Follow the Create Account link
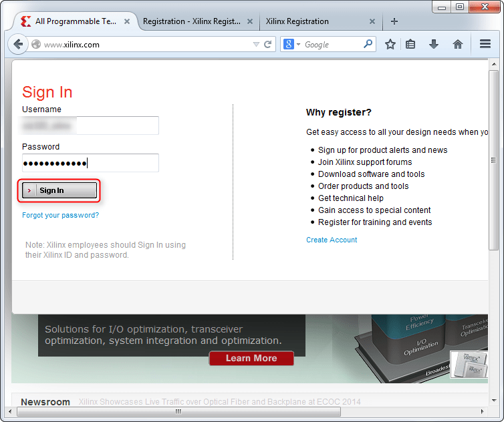 coord(332,240)
